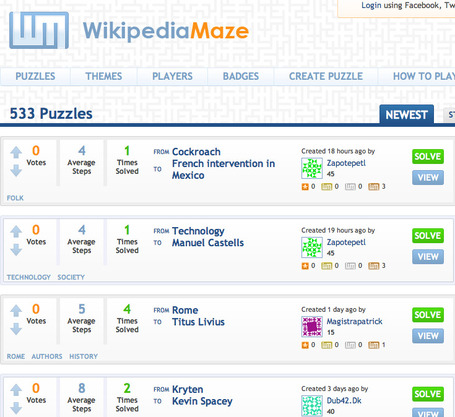Viewport: 455px width, 417px height.
Task: Click the FOLK theme tag
Action: coord(15,198)
